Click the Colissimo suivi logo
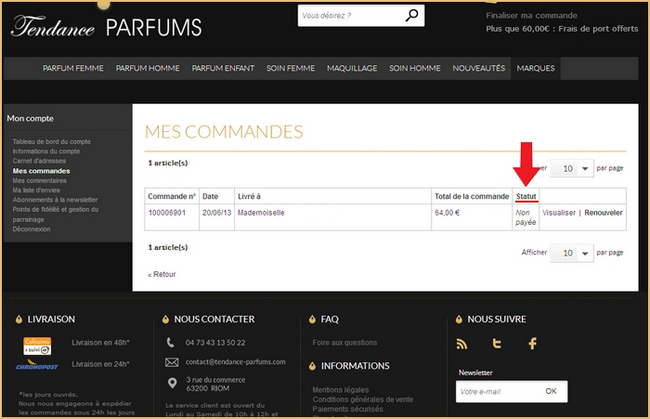650x419 pixels. click(37, 346)
